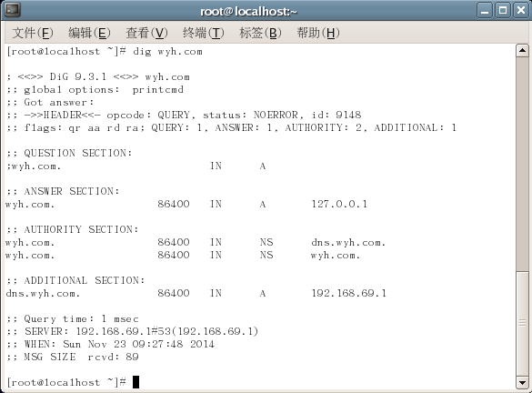Screen dimensions: 532x393
Task: Open the 编辑(E) edit menu
Action: pos(89,33)
